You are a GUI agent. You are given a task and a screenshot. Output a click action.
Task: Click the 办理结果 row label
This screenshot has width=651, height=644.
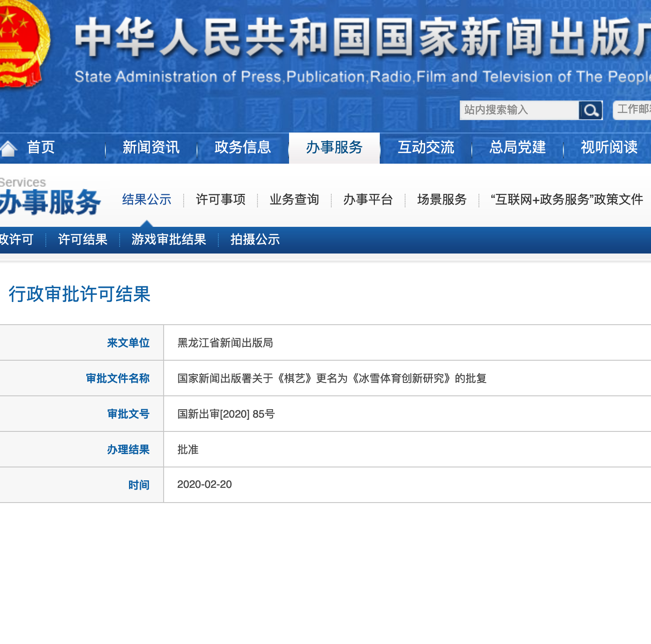pyautogui.click(x=129, y=450)
